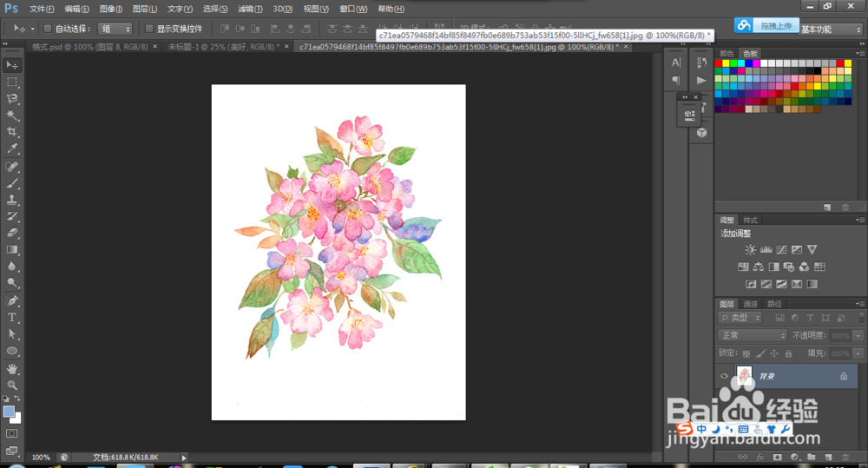Select the Blur tool
Screen dimensions: 868x468
pyautogui.click(x=11, y=267)
